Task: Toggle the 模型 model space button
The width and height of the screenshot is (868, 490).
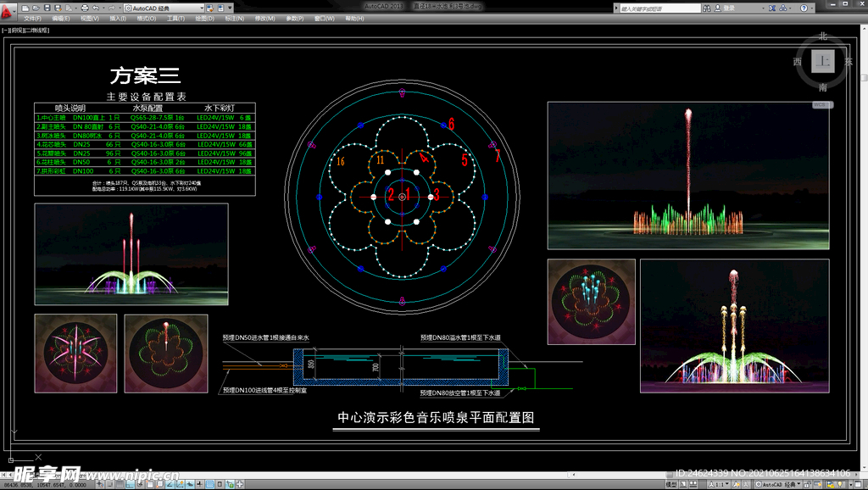Action: click(x=671, y=484)
